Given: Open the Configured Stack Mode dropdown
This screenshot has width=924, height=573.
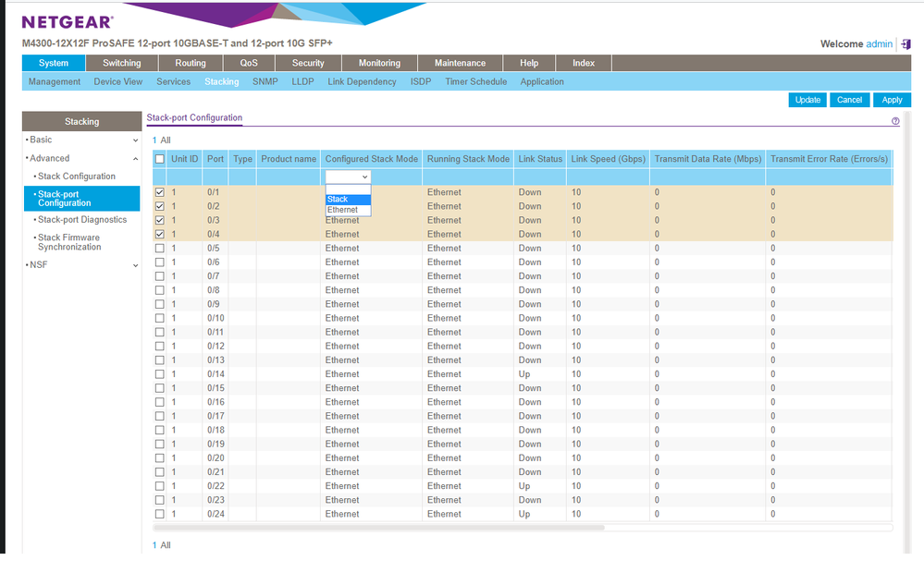Looking at the screenshot, I should pyautogui.click(x=348, y=177).
